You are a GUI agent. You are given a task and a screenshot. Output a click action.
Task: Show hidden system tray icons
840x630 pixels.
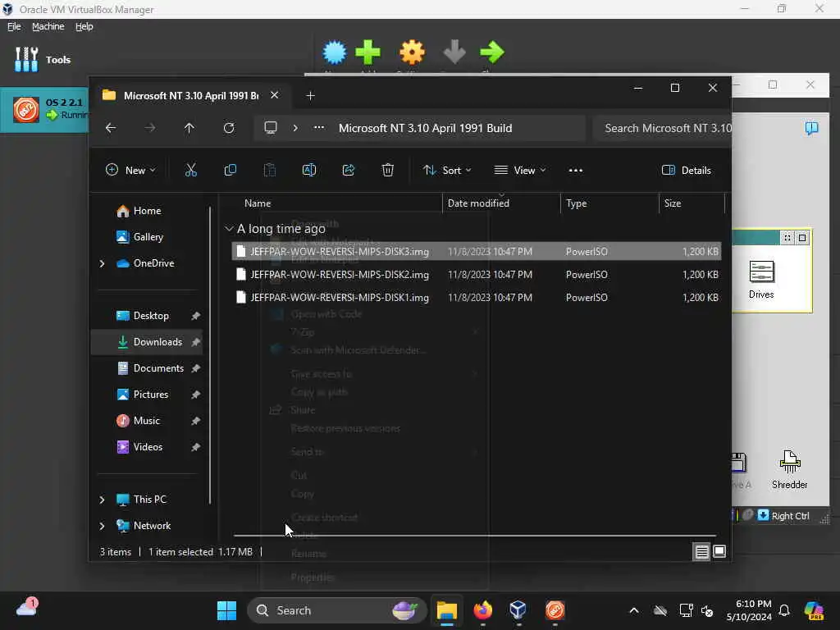(x=634, y=610)
